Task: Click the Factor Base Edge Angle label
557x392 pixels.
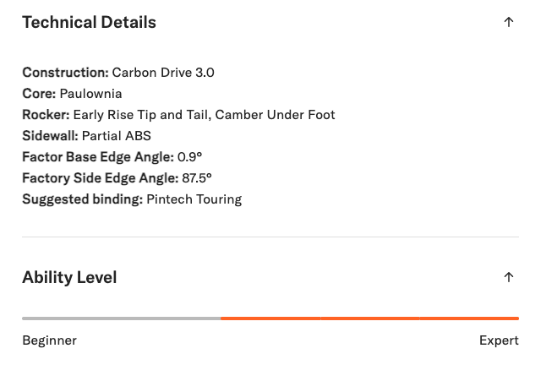Action: (x=97, y=157)
